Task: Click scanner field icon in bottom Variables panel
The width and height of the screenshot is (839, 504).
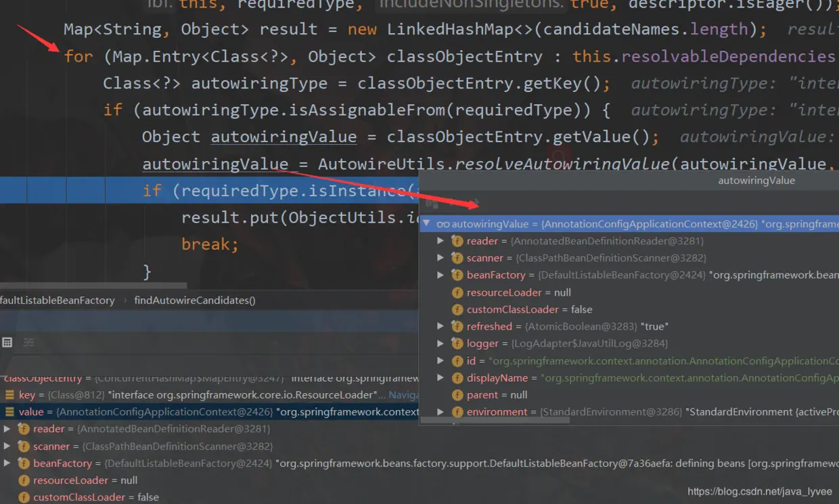Action: 24,446
